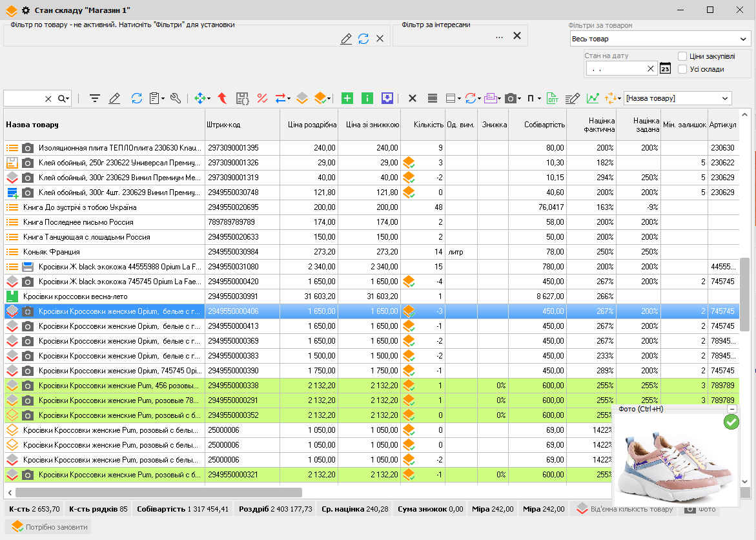The height and width of the screenshot is (540, 756).
Task: Toggle the 'Усі склади' checkbox
Action: tap(682, 69)
